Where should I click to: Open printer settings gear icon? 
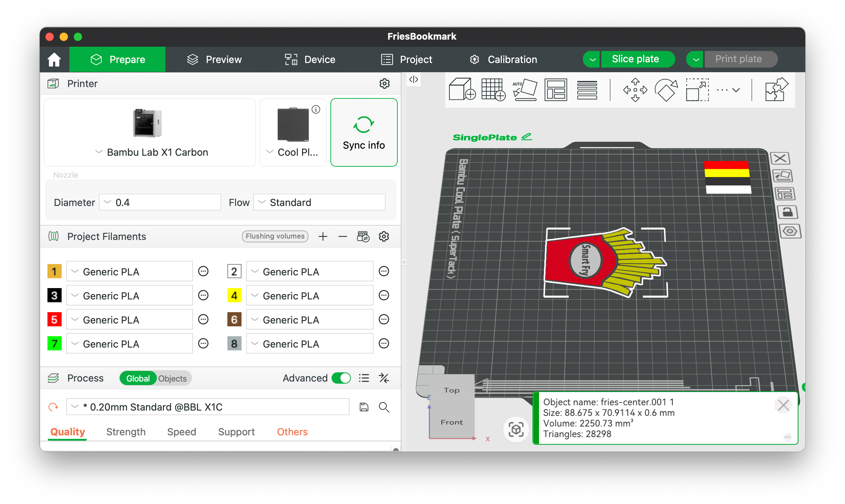(384, 84)
